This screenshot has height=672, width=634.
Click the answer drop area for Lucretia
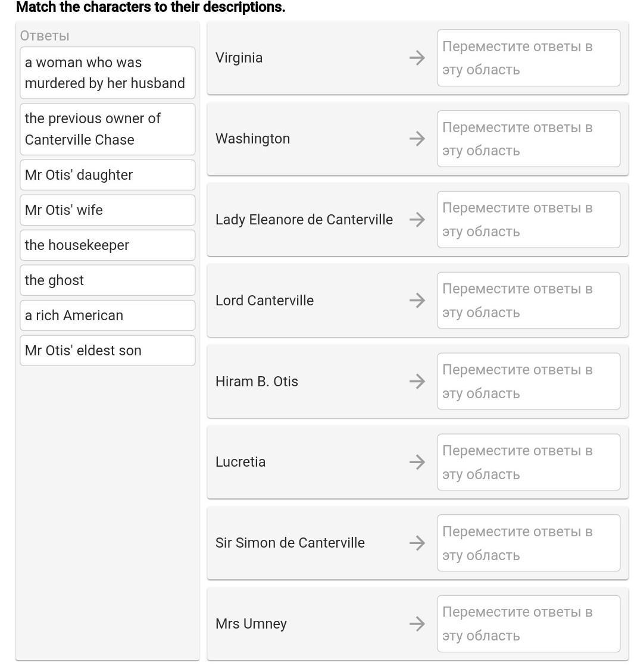(529, 462)
